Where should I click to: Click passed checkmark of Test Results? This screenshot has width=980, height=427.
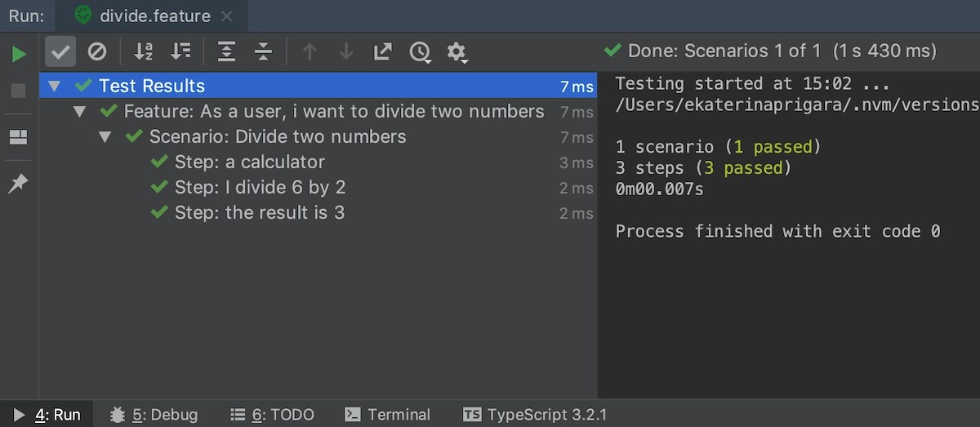tap(82, 85)
